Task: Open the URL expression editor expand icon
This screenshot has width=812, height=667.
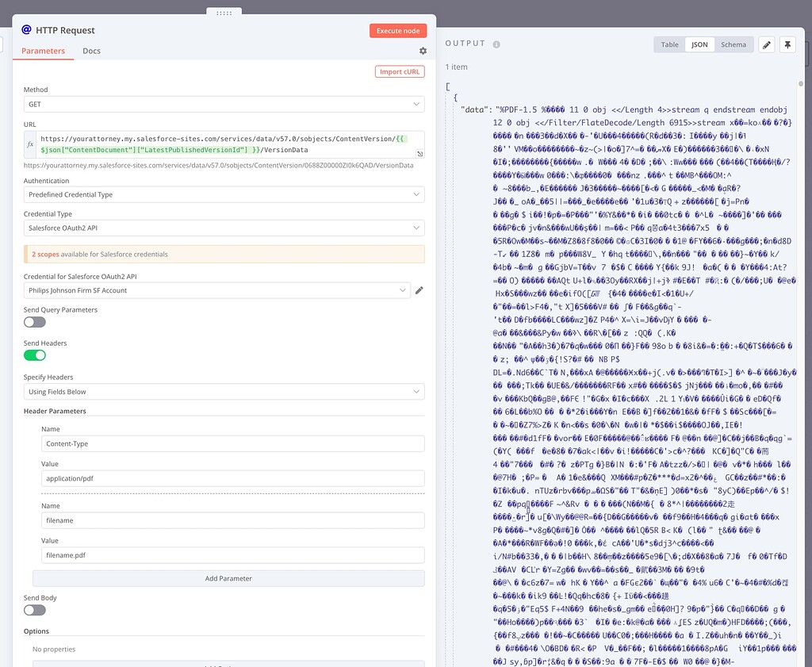Action: coord(422,155)
